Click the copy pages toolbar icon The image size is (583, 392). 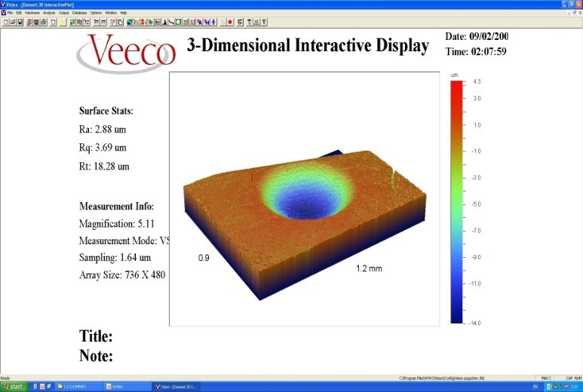pos(120,22)
